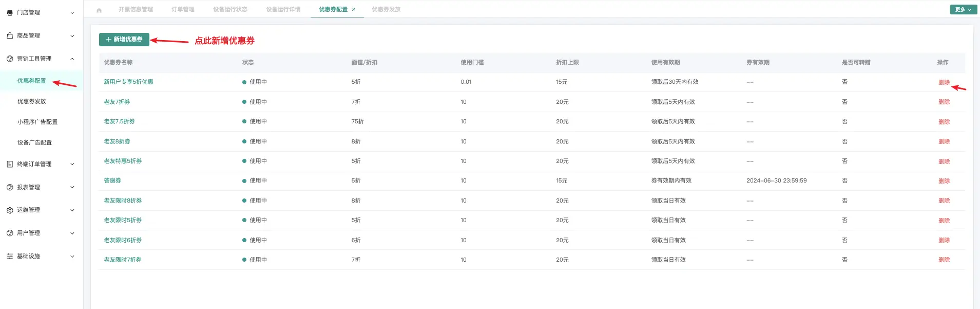Click the 券有效期 column header

pyautogui.click(x=758, y=62)
